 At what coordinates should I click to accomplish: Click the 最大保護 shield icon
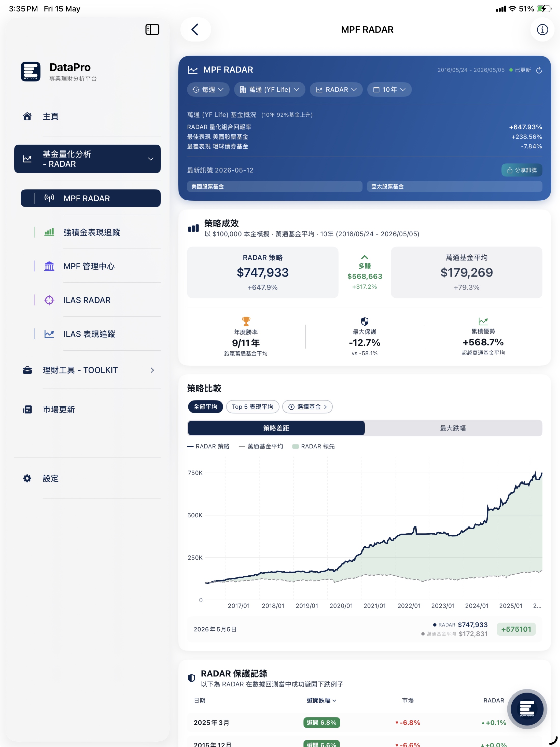[x=365, y=321]
